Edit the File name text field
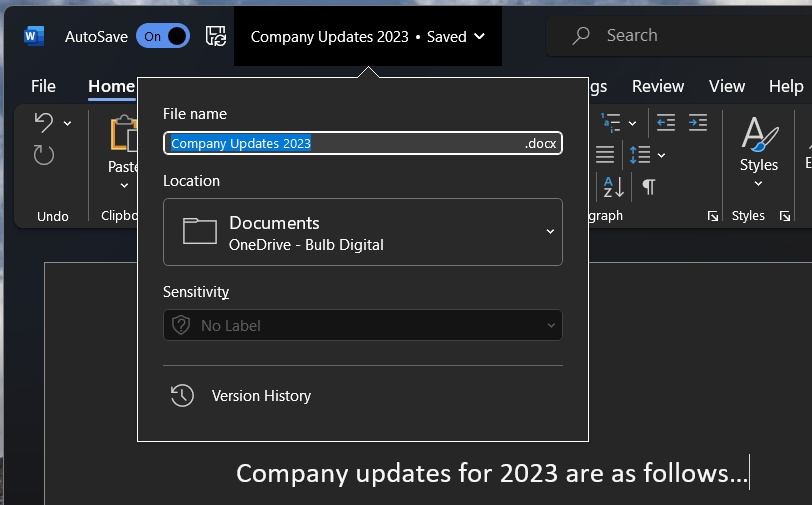The width and height of the screenshot is (812, 505). [362, 143]
